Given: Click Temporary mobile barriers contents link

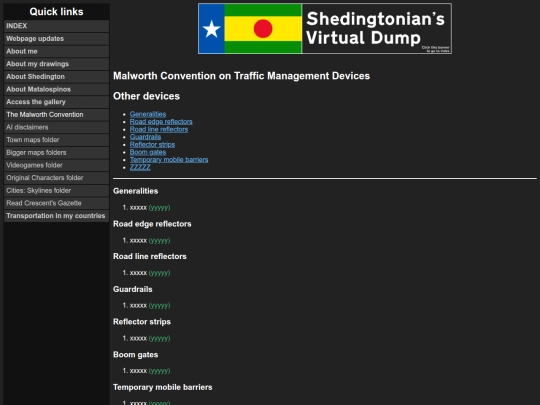Looking at the screenshot, I should [169, 159].
